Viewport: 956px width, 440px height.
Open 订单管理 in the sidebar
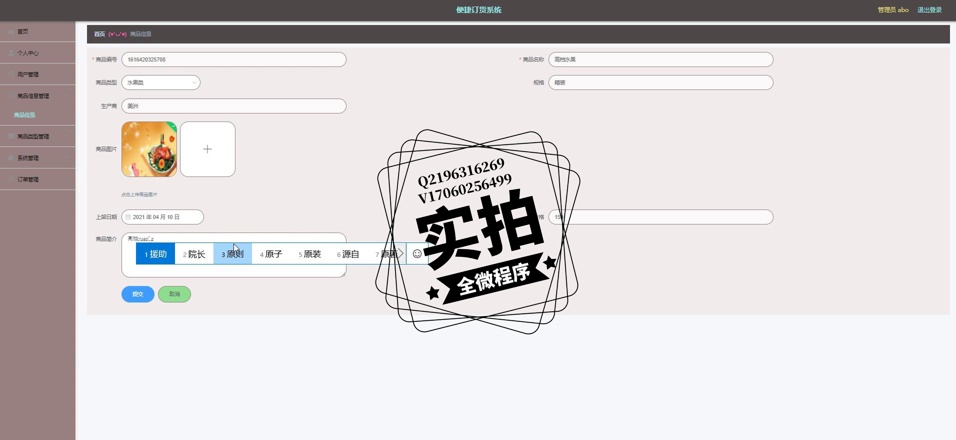(28, 180)
